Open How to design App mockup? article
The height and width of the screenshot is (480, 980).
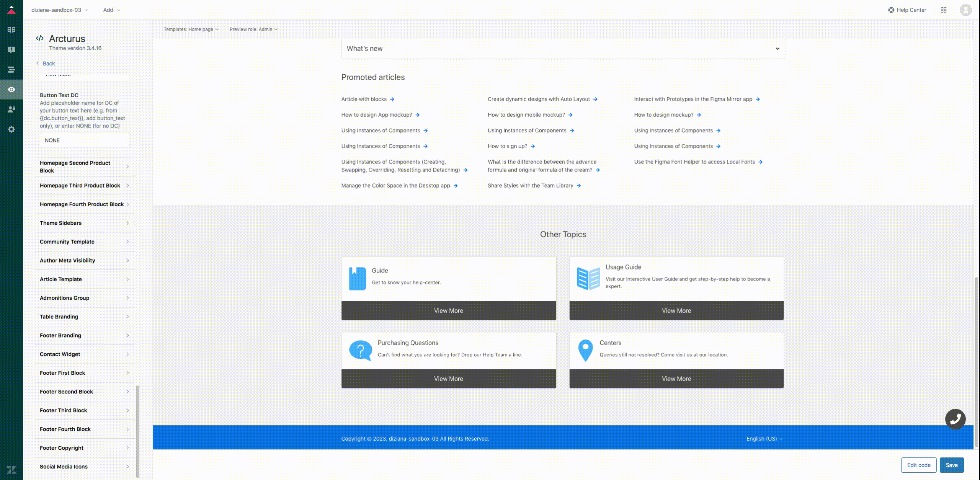pyautogui.click(x=377, y=115)
